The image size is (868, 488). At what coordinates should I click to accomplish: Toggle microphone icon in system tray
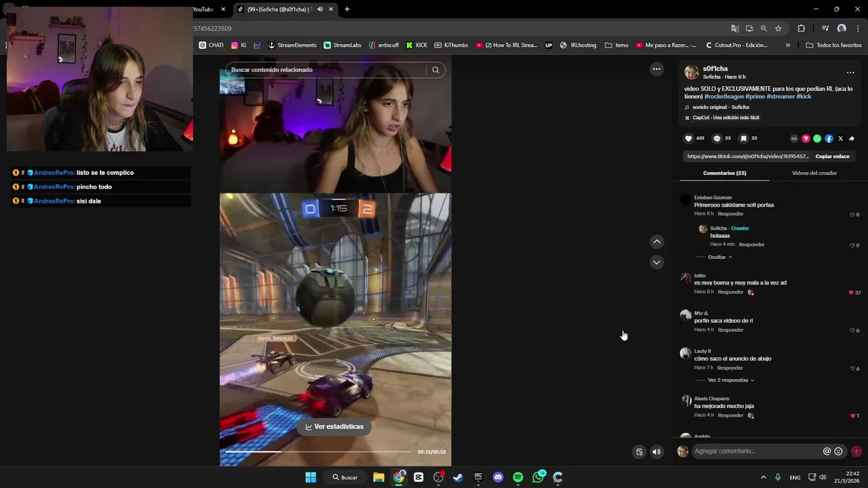[x=778, y=477]
